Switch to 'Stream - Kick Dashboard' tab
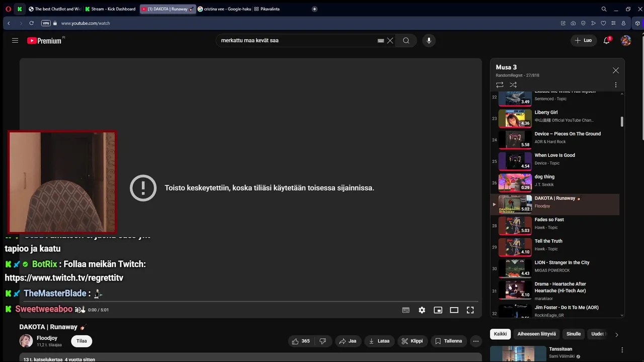The height and width of the screenshot is (362, 644). pyautogui.click(x=111, y=9)
